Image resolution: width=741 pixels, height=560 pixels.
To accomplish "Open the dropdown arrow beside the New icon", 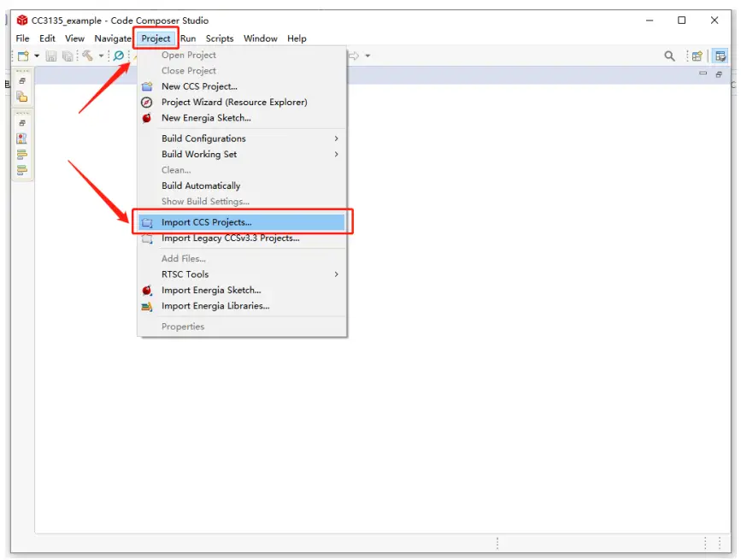I will pos(37,56).
